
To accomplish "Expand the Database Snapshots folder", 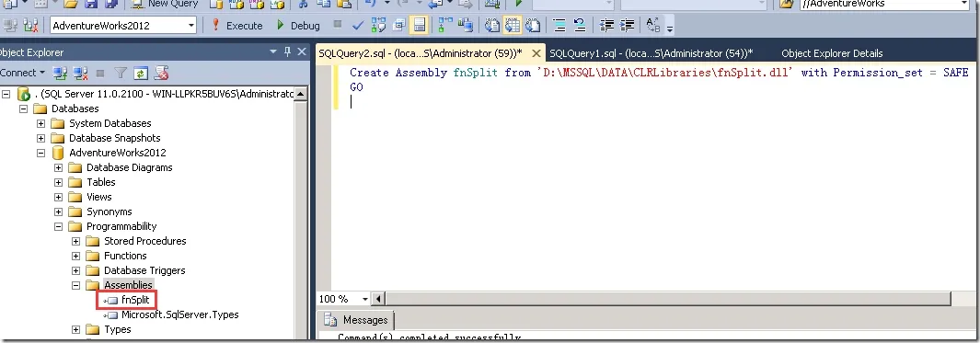I will (41, 138).
